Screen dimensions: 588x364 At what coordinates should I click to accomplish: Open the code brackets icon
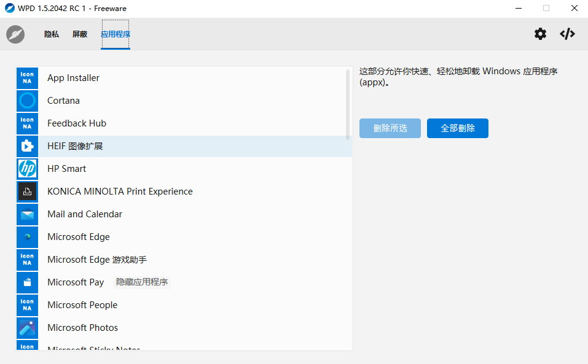click(567, 34)
